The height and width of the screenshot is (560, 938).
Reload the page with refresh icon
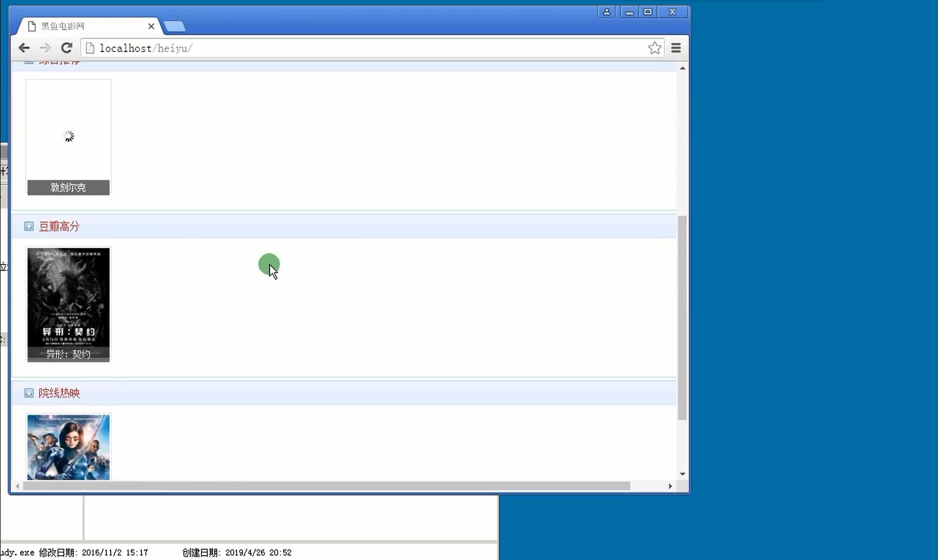click(x=67, y=48)
